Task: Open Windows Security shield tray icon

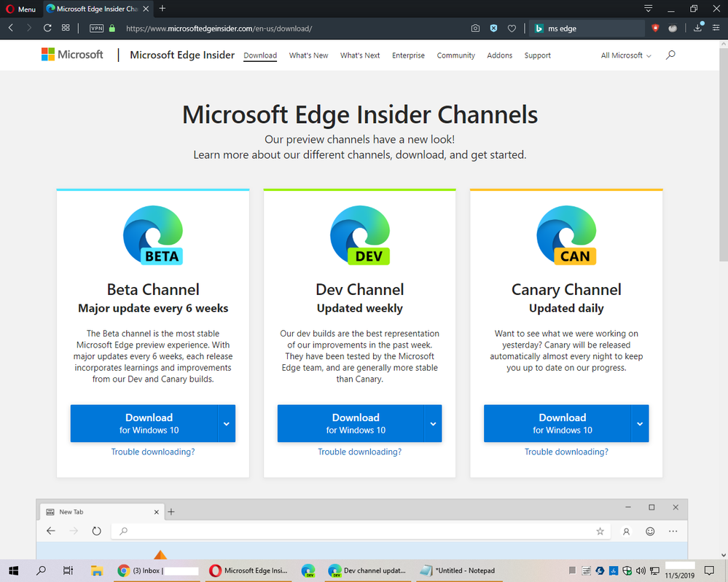Action: click(627, 570)
